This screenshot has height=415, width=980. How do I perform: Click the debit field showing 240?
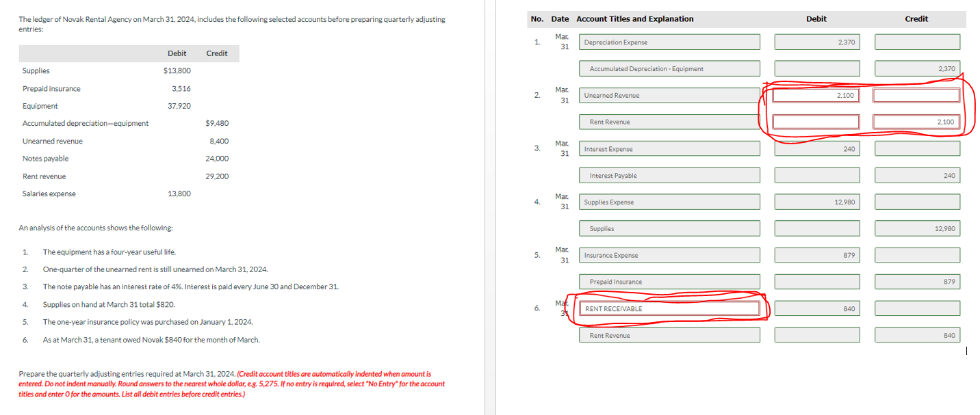pos(817,148)
